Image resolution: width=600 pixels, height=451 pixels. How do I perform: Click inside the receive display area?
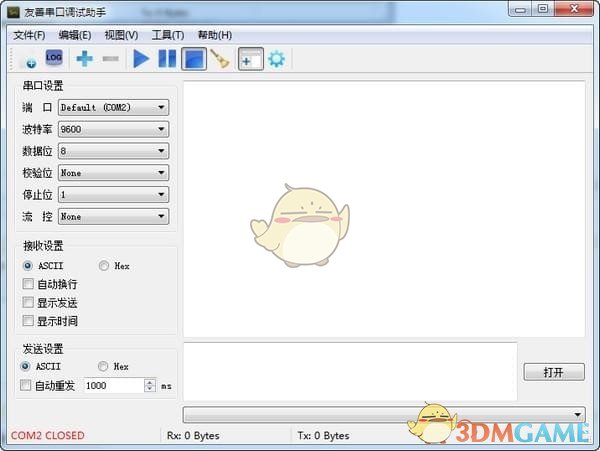[384, 209]
